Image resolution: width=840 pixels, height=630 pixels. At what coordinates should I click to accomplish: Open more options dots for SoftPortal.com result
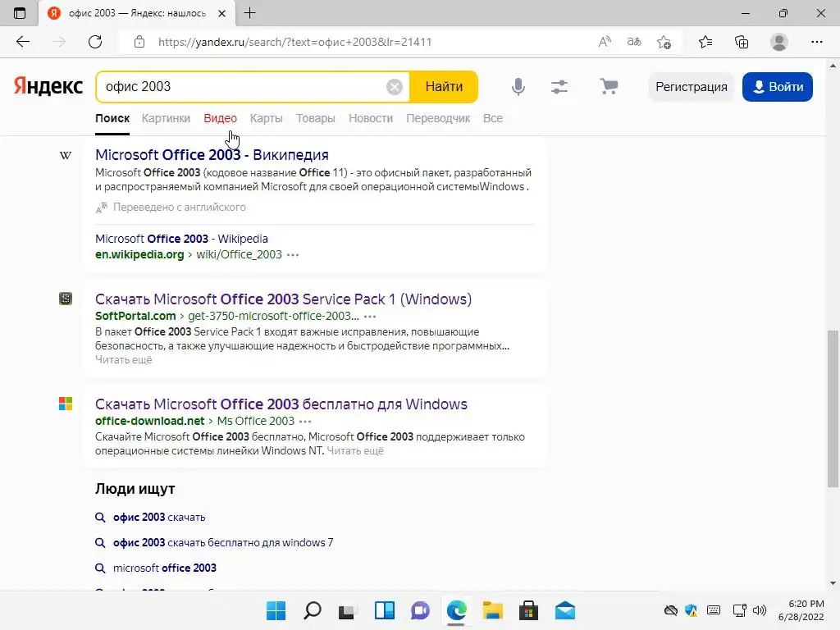370,316
